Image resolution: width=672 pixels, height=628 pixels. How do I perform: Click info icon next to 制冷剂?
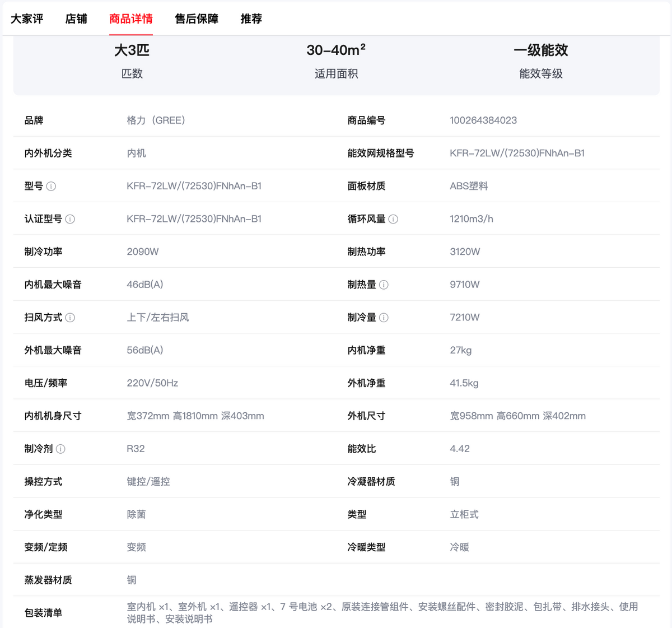60,449
